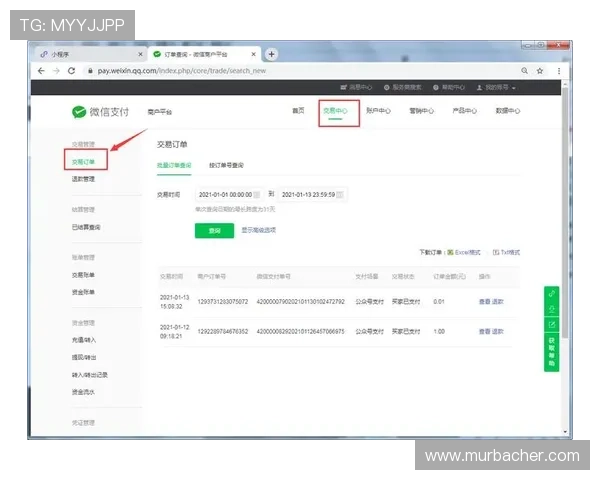Select 转入/转出记录 in the sidebar
Image resolution: width=600 pixels, height=480 pixels.
tap(90, 375)
